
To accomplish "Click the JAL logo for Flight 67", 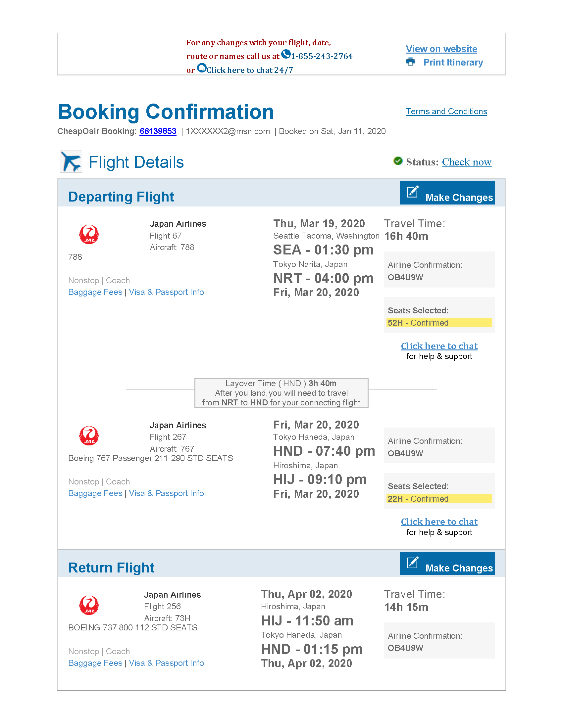I will pyautogui.click(x=89, y=235).
